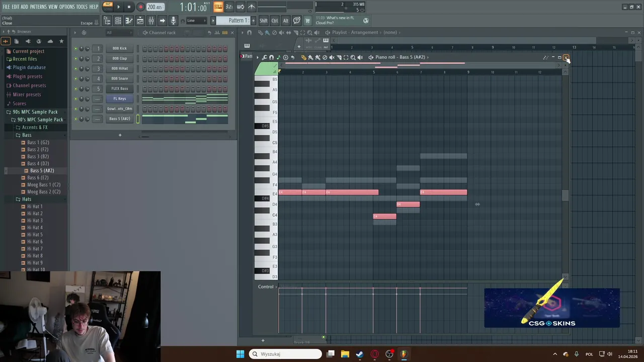Open the Line snap selector dropdown
Image resolution: width=644 pixels, height=362 pixels.
(197, 21)
